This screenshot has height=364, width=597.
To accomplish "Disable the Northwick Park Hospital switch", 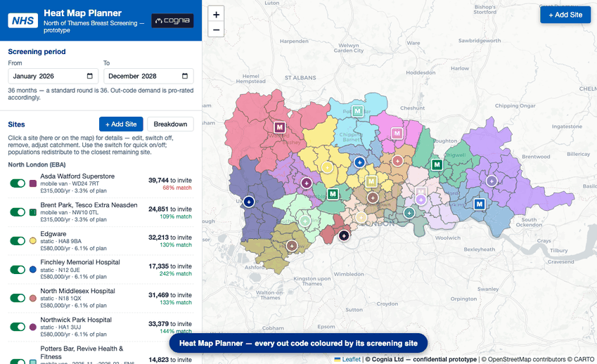I will (18, 327).
